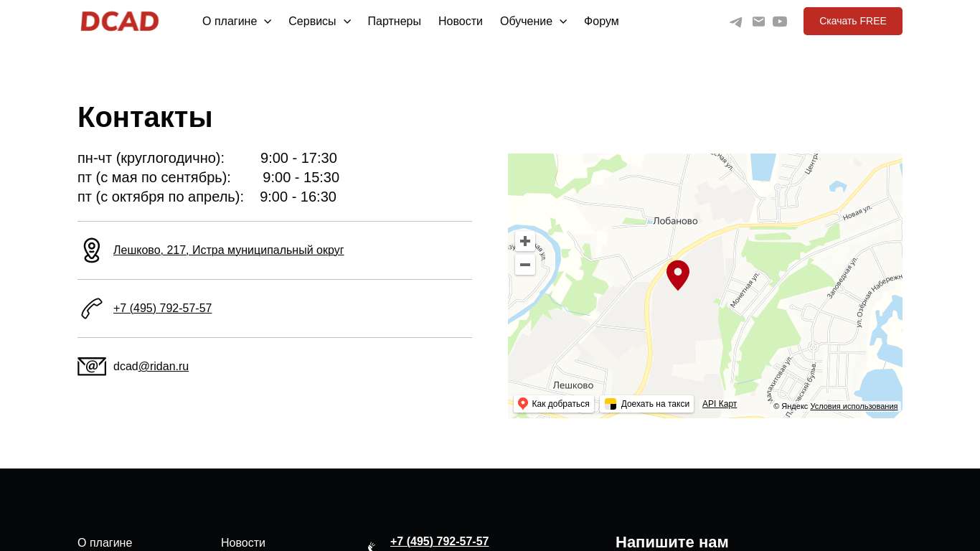The height and width of the screenshot is (551, 980).
Task: Click the © Яндекс copyright text
Action: click(x=791, y=406)
